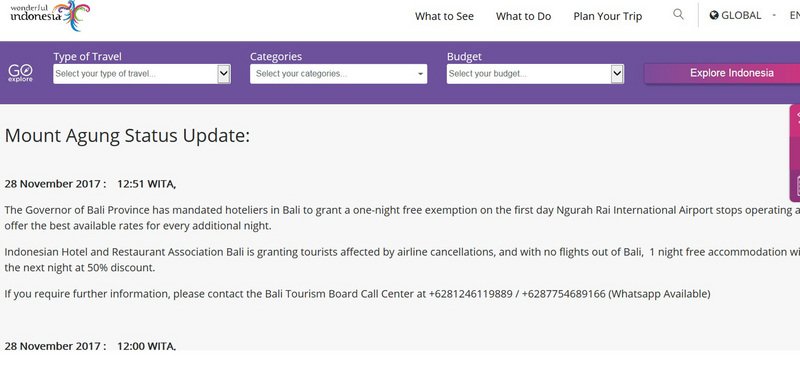Open the Plan Your Trip menu
Viewport: 800px width, 375px height.
tap(608, 16)
